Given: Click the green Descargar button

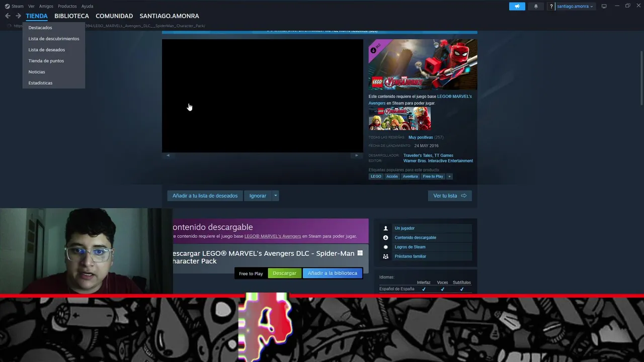Looking at the screenshot, I should [284, 273].
